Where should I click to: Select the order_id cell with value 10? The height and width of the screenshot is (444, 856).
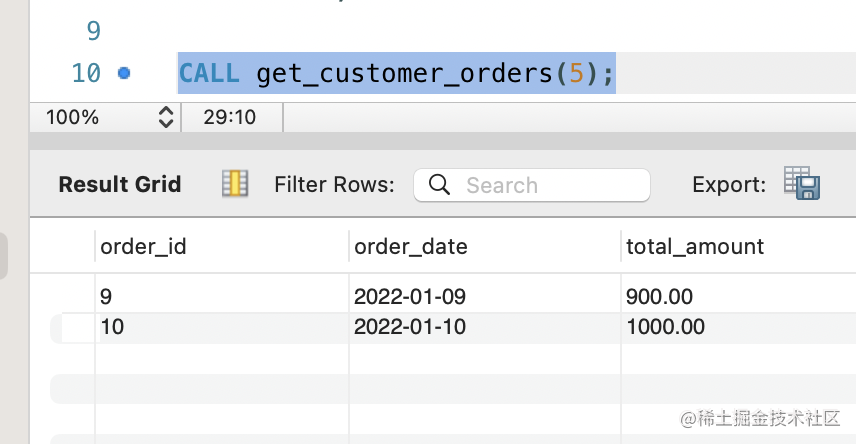(x=112, y=327)
